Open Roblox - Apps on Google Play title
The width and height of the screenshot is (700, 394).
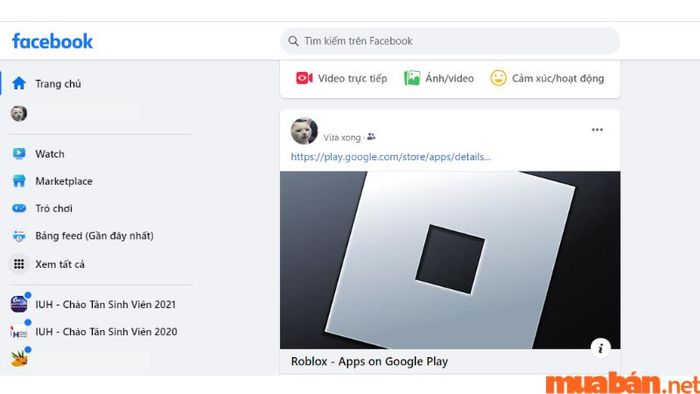click(x=369, y=361)
